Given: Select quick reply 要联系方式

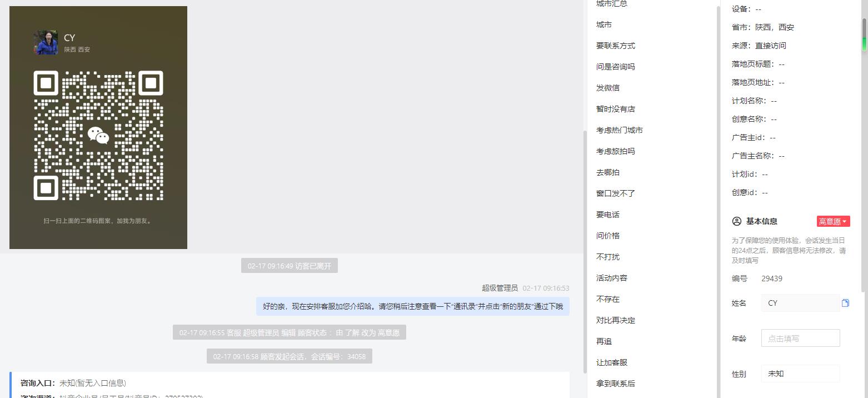Looking at the screenshot, I should [x=616, y=46].
